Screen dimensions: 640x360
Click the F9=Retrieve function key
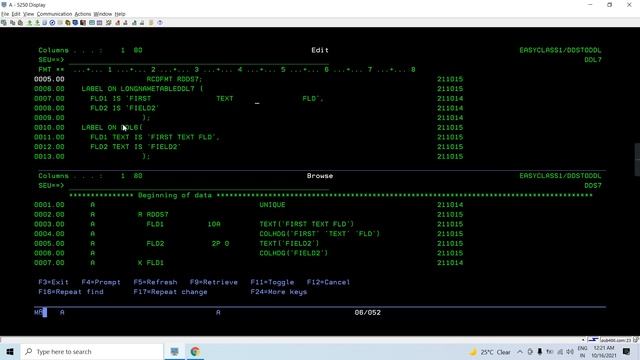point(213,282)
